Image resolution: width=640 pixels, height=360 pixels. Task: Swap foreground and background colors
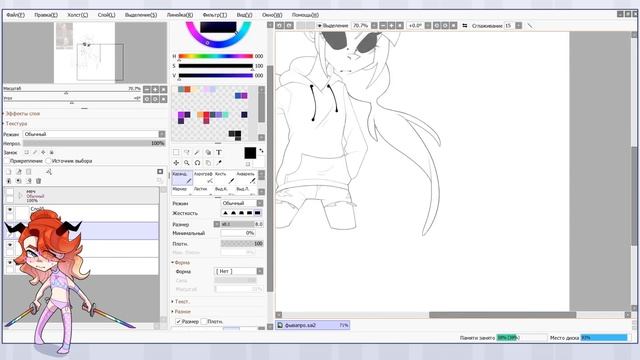[x=261, y=151]
